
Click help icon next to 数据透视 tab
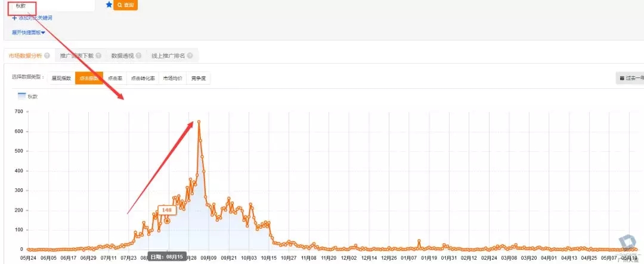coord(138,55)
